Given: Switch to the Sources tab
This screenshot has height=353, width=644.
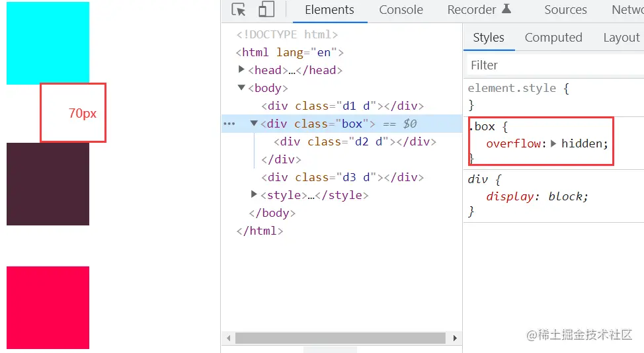Looking at the screenshot, I should coord(565,9).
